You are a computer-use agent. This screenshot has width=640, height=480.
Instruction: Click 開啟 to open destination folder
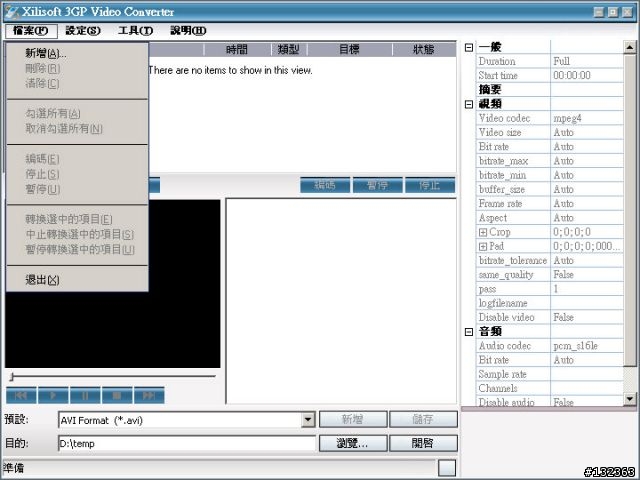423,443
